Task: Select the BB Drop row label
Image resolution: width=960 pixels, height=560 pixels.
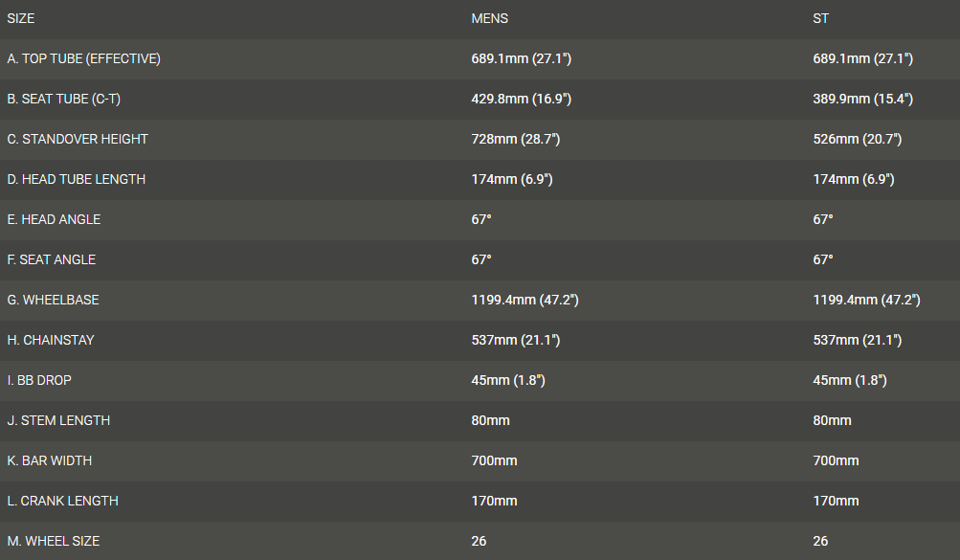Action: [39, 380]
